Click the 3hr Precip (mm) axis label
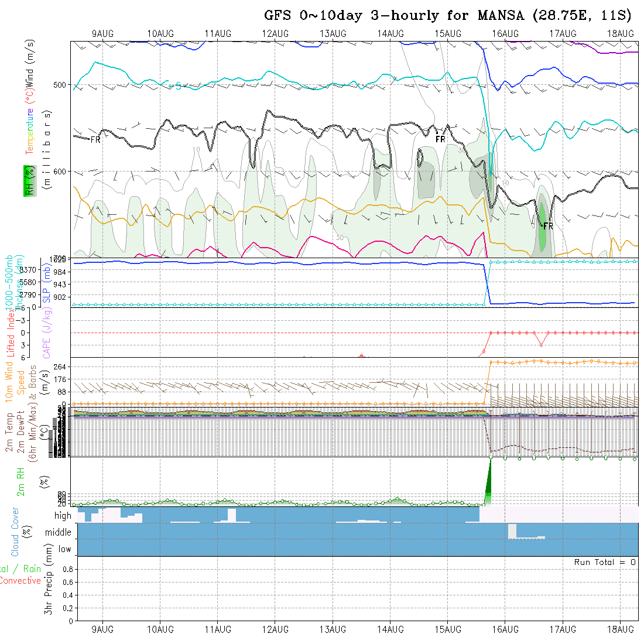 coord(49,579)
